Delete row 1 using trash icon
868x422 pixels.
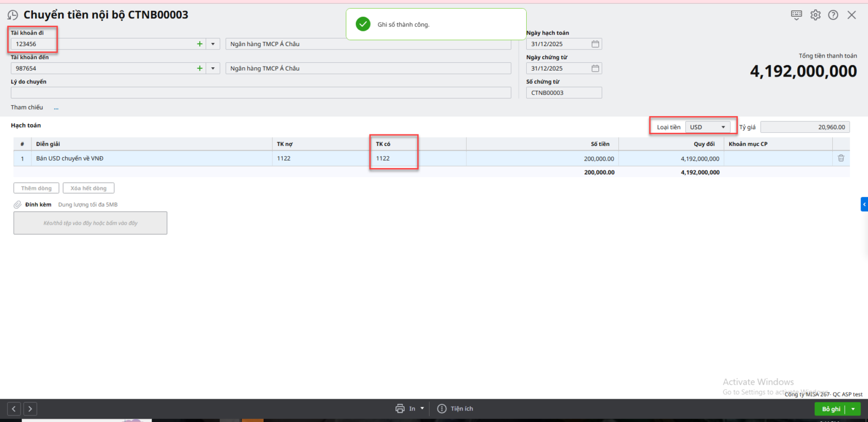tap(841, 158)
